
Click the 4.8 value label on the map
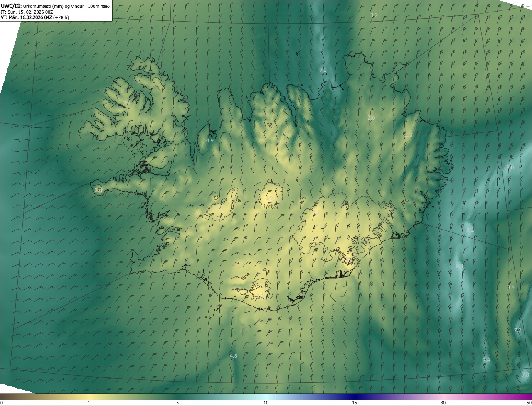[x=234, y=356]
